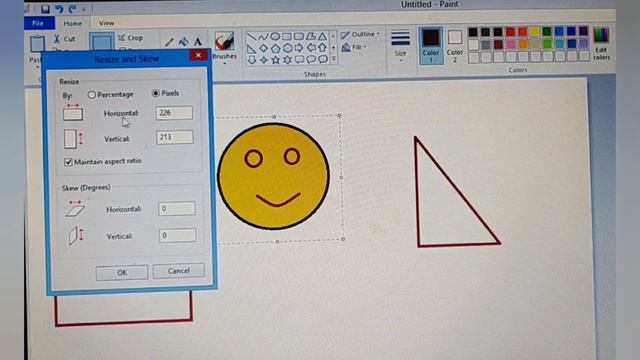Select the Cloud callout shape

(322, 60)
